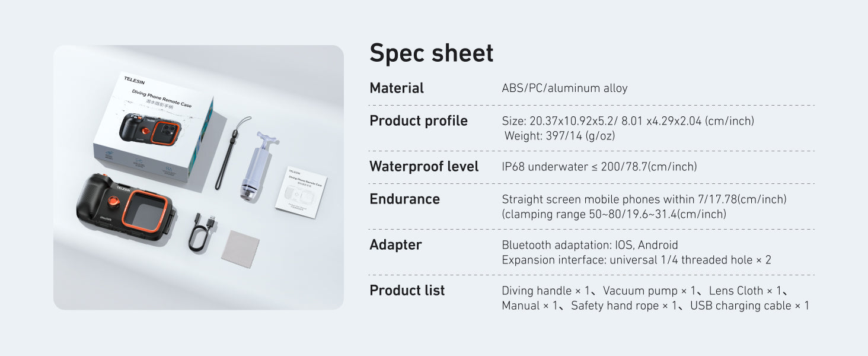Click the TELESIN product box image
The height and width of the screenshot is (356, 868).
pos(153,128)
